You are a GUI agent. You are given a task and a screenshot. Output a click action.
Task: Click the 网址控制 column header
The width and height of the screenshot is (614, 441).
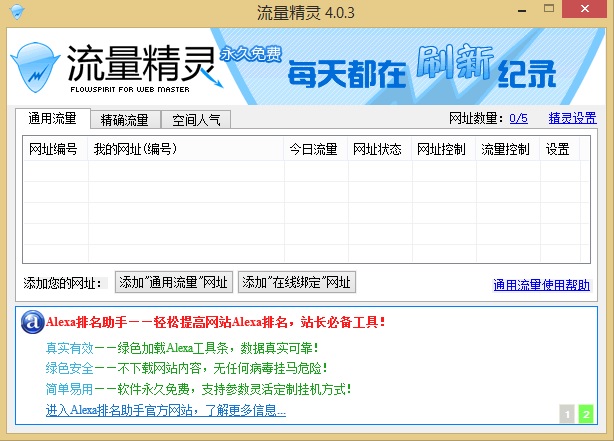coord(443,149)
